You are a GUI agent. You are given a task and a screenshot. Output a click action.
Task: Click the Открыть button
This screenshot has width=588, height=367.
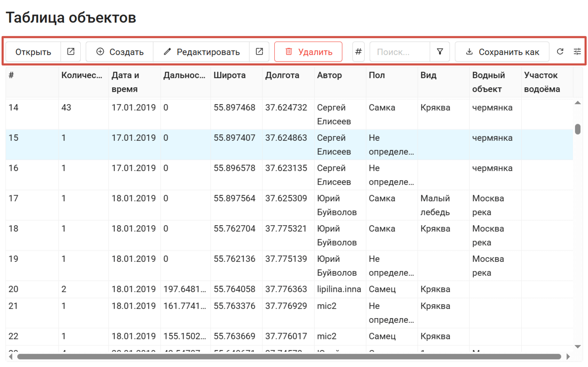(x=33, y=52)
